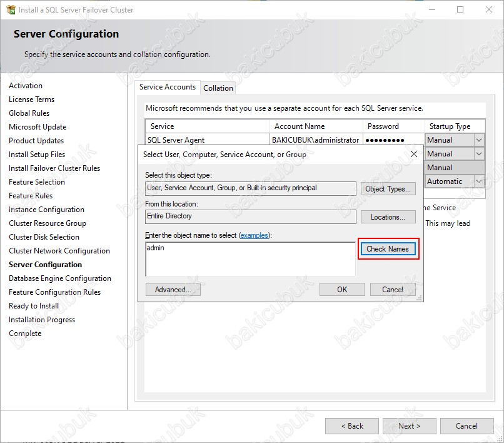Click the Password column header
This screenshot has width=504, height=443.
tap(394, 126)
